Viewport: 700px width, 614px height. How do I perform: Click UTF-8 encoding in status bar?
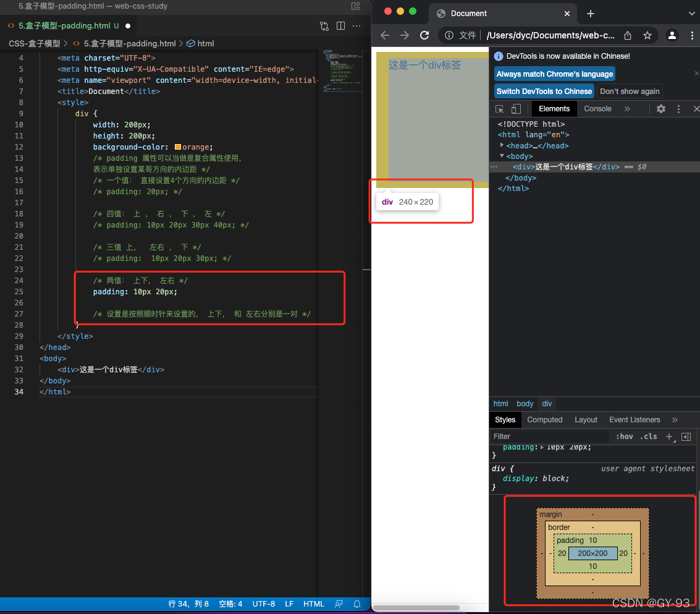pyautogui.click(x=263, y=603)
